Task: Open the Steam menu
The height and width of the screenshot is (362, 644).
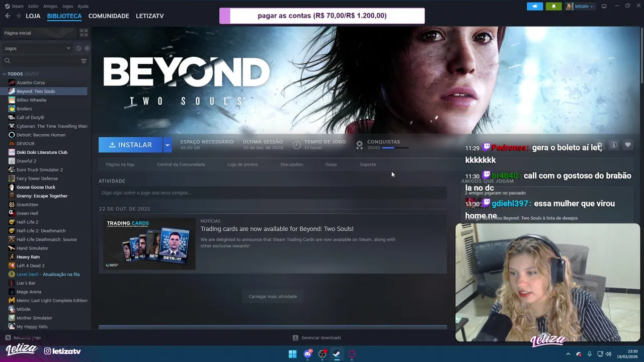Action: [x=14, y=6]
